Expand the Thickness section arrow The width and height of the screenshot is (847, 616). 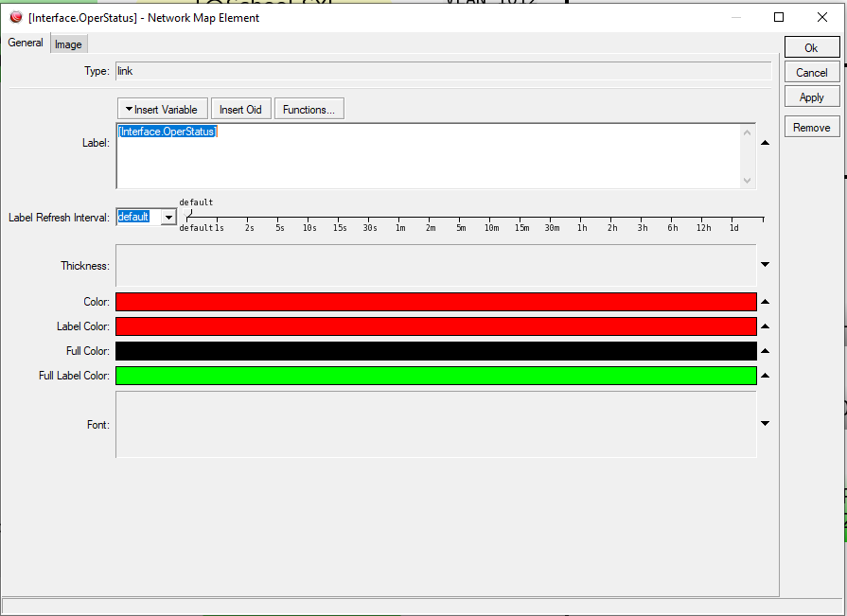(765, 265)
